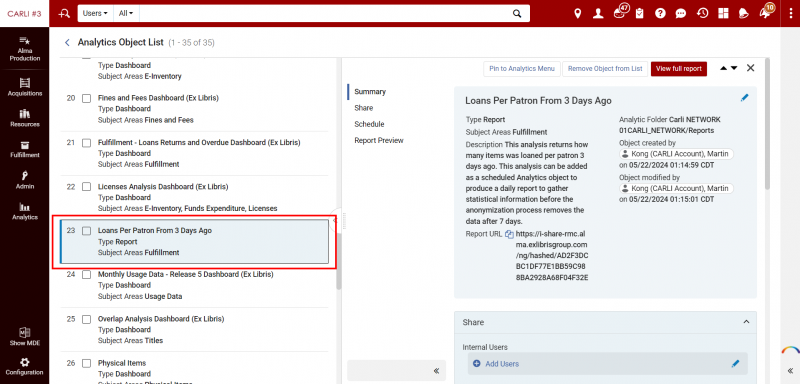Open the tasks icon with badge 47
The height and width of the screenshot is (384, 800).
point(619,13)
